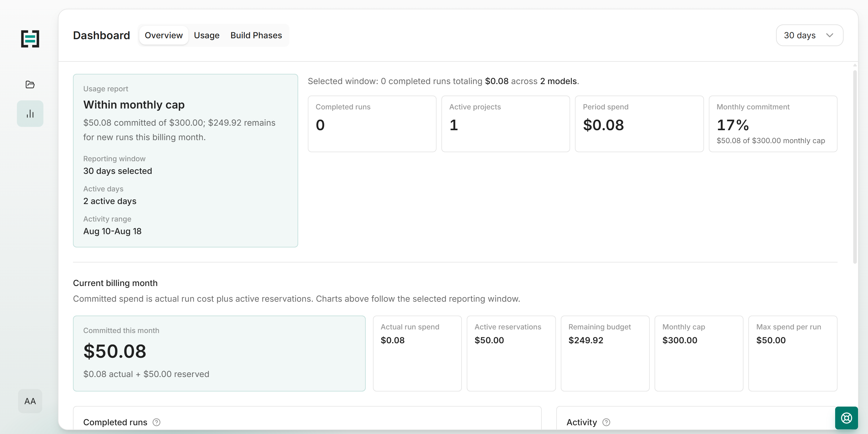Screen dimensions: 868x434
Task: Switch to the Usage tab
Action: 207,35
